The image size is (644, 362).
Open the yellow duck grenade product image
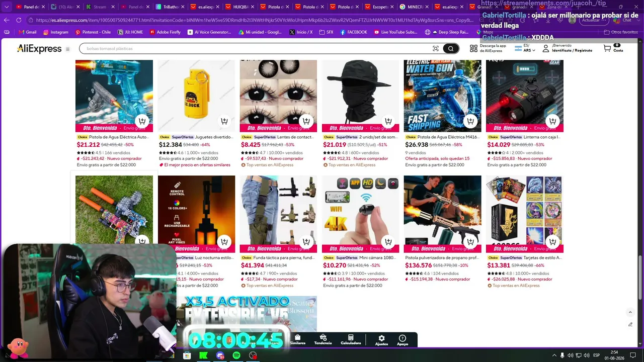click(x=196, y=96)
